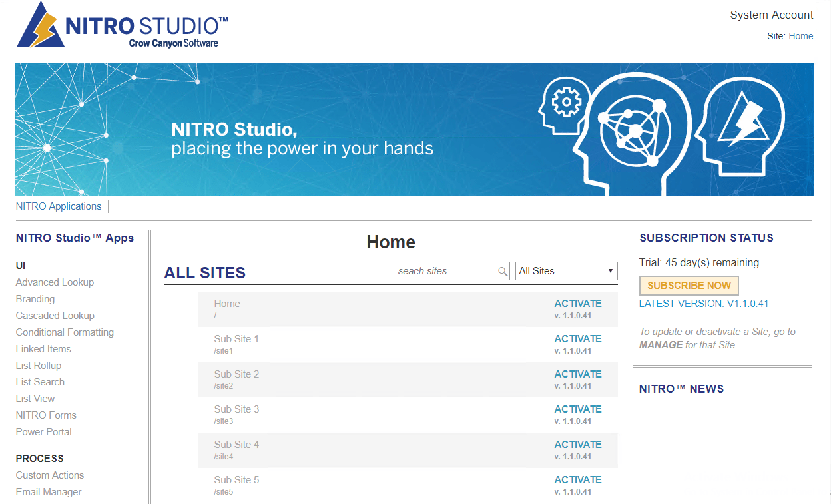Screen dimensions: 831x504
Task: Click the search sites input field
Action: tap(451, 271)
